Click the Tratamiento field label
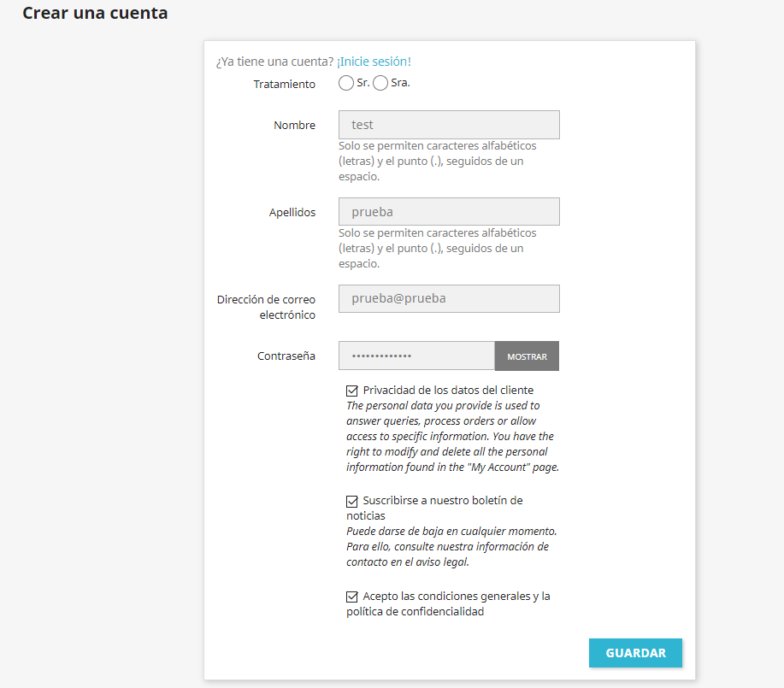The width and height of the screenshot is (784, 688). tap(284, 85)
